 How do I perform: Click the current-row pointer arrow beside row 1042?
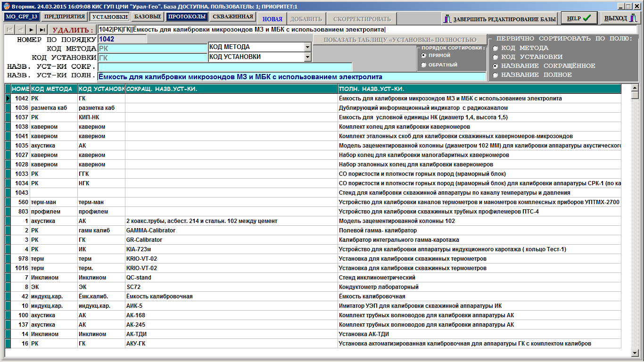pos(8,99)
